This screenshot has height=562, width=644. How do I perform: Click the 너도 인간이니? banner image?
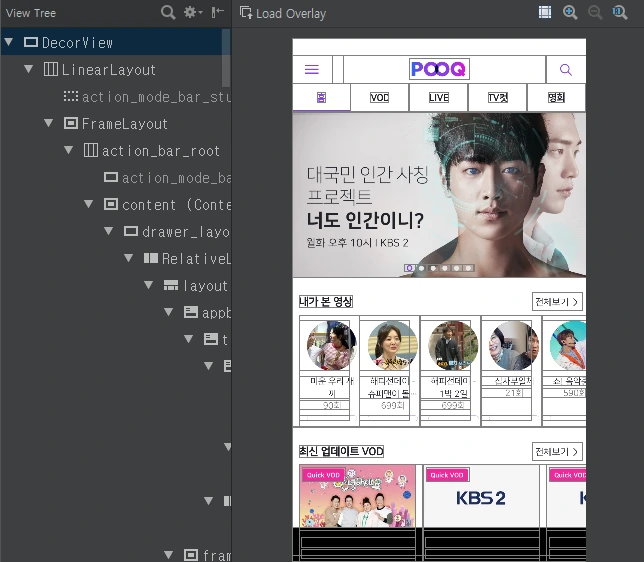pyautogui.click(x=439, y=195)
